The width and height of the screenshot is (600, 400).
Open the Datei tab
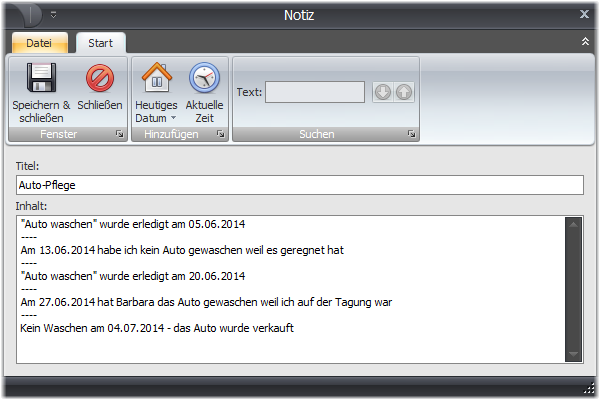tap(39, 43)
